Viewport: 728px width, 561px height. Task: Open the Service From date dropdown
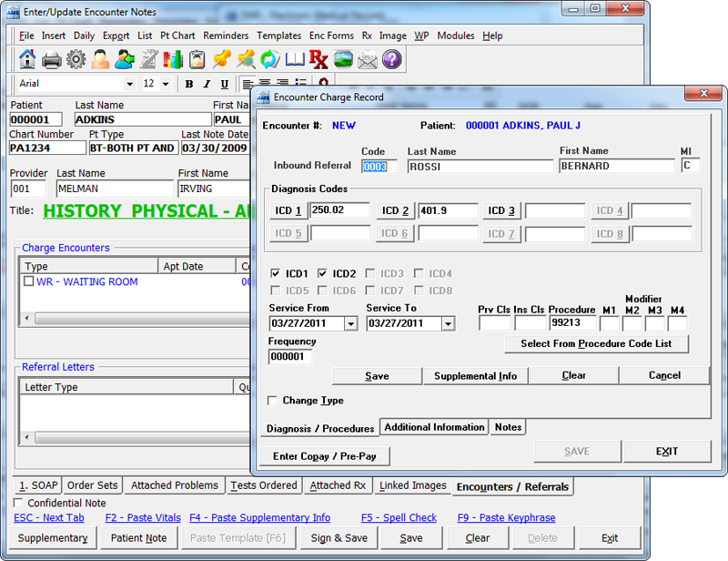[350, 323]
